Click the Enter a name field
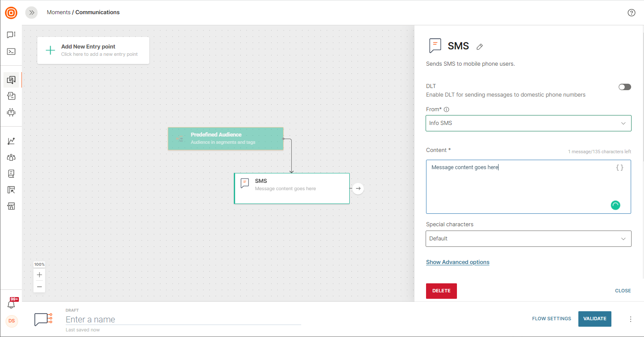This screenshot has width=644, height=337. tap(183, 319)
